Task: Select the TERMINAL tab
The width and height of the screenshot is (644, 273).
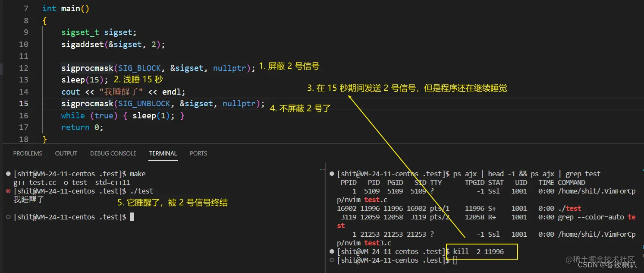Action: [x=163, y=153]
